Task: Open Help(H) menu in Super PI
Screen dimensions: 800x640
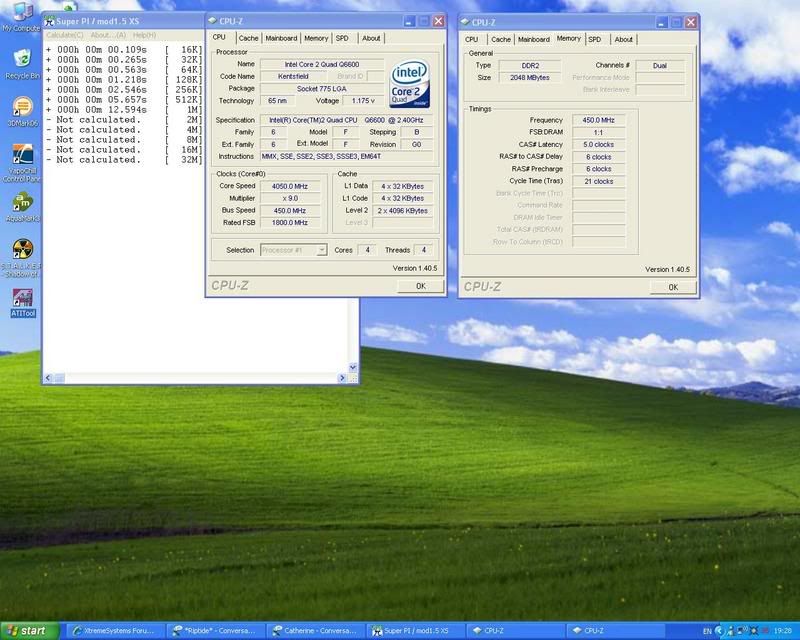Action: tap(144, 35)
